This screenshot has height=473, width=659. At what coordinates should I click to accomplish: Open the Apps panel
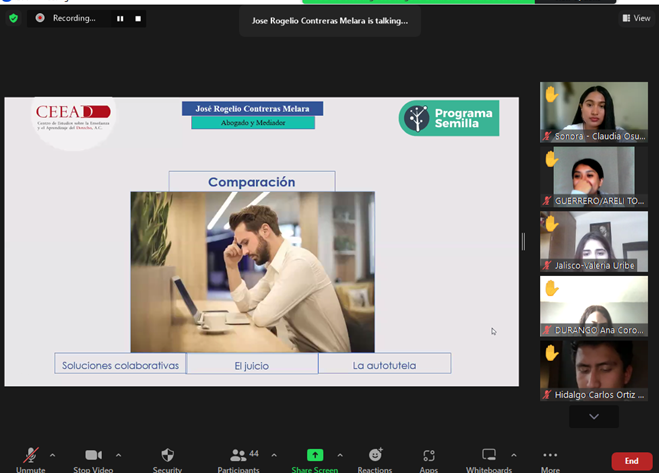tap(429, 460)
